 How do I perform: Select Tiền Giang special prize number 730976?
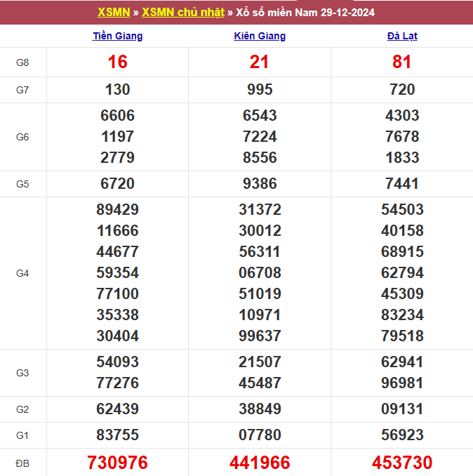(x=118, y=463)
